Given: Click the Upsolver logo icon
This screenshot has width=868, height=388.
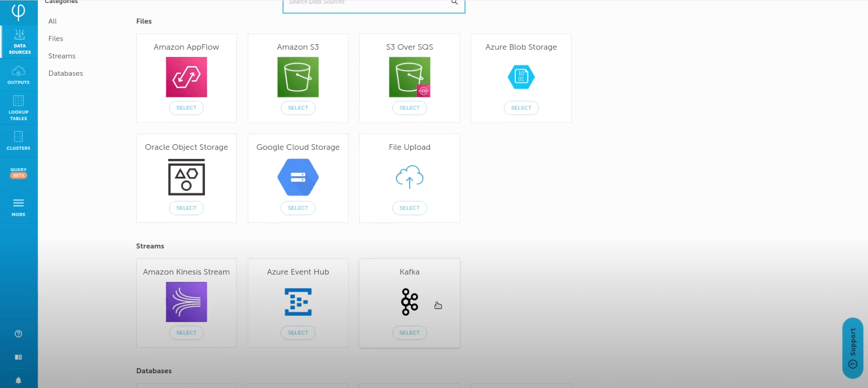Looking at the screenshot, I should (x=18, y=12).
